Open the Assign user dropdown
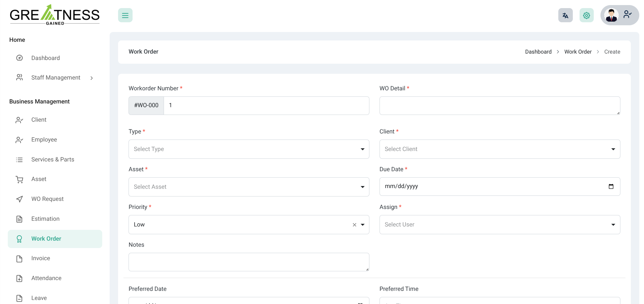 [499, 225]
